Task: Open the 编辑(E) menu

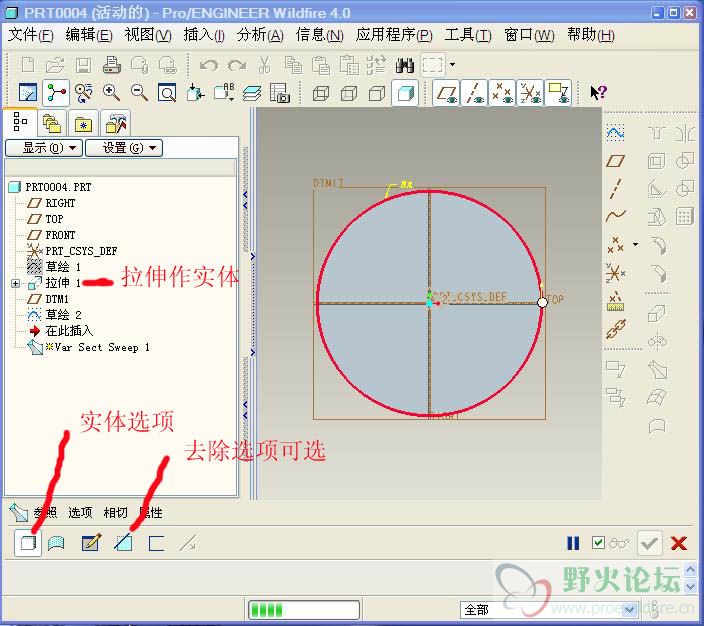Action: point(89,35)
